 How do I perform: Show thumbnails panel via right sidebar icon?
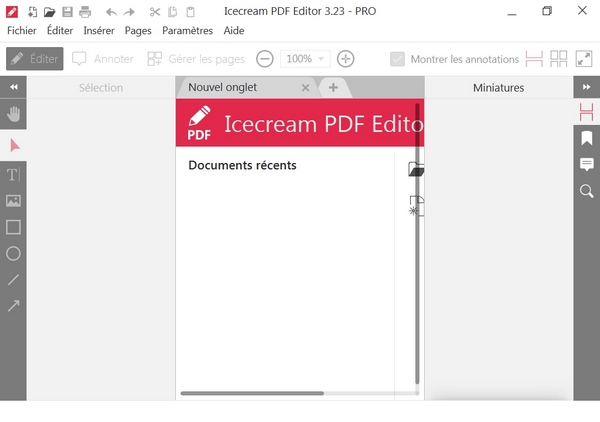587,112
